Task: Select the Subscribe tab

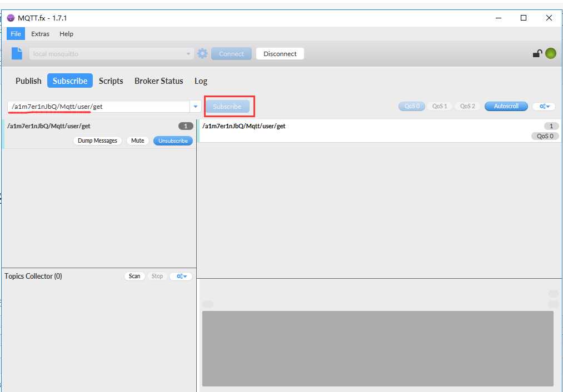Action: tap(70, 81)
